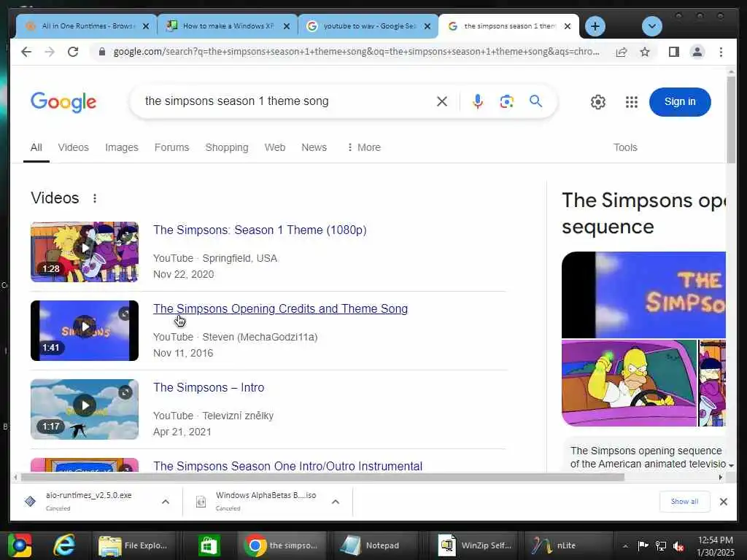
Task: Expand the opening sequence description arrow
Action: point(731,465)
